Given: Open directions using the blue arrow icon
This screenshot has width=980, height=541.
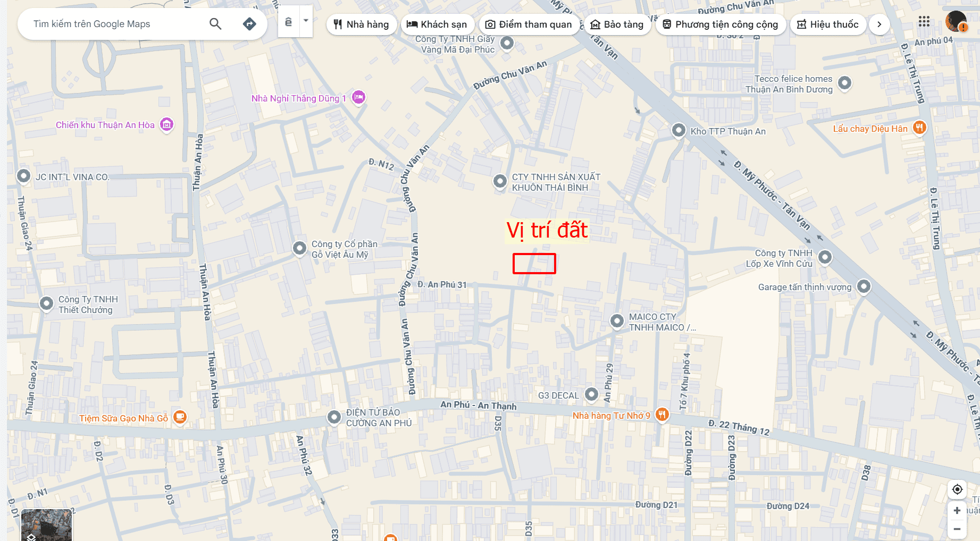Looking at the screenshot, I should (249, 24).
